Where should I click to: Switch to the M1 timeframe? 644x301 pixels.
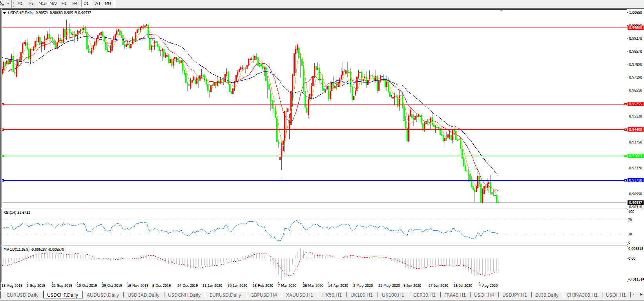pos(20,4)
